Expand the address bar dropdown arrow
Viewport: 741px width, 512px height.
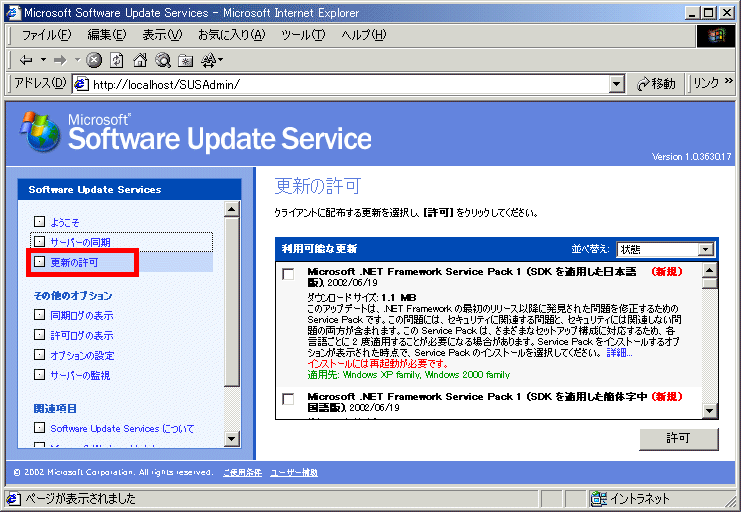coord(617,84)
